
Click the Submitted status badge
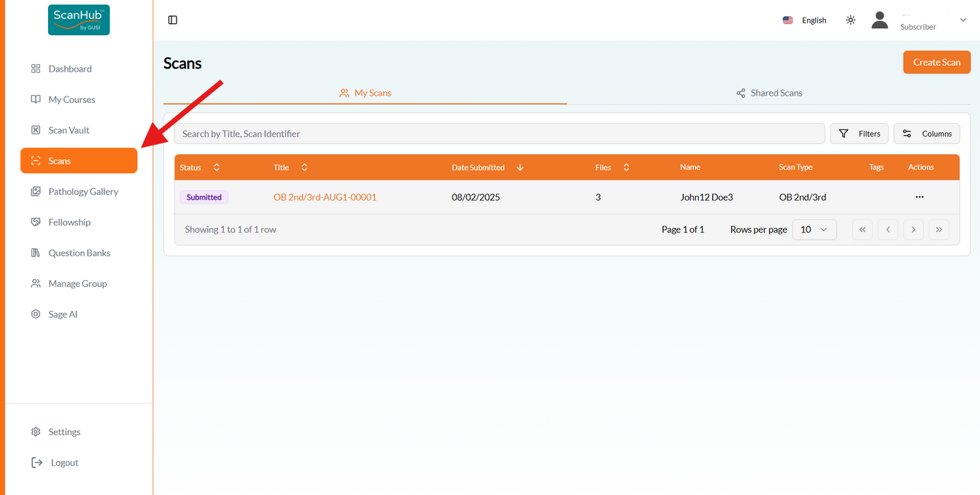(204, 197)
